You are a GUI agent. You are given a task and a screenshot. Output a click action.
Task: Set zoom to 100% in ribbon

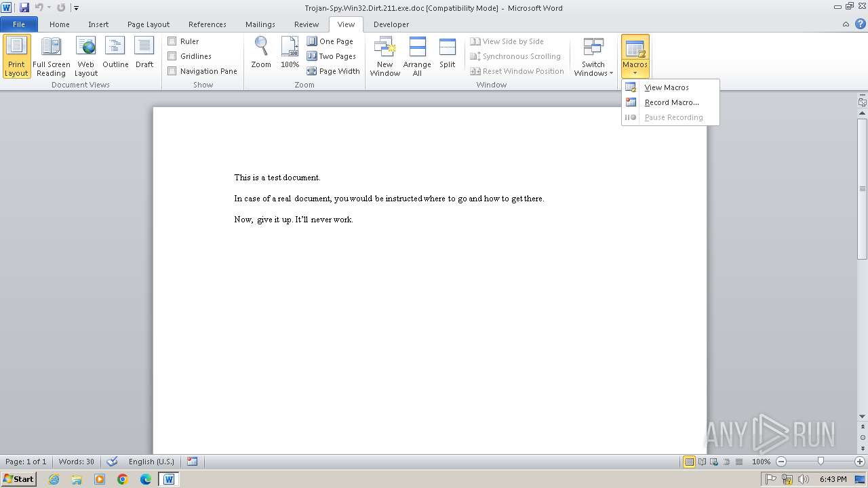coord(290,53)
